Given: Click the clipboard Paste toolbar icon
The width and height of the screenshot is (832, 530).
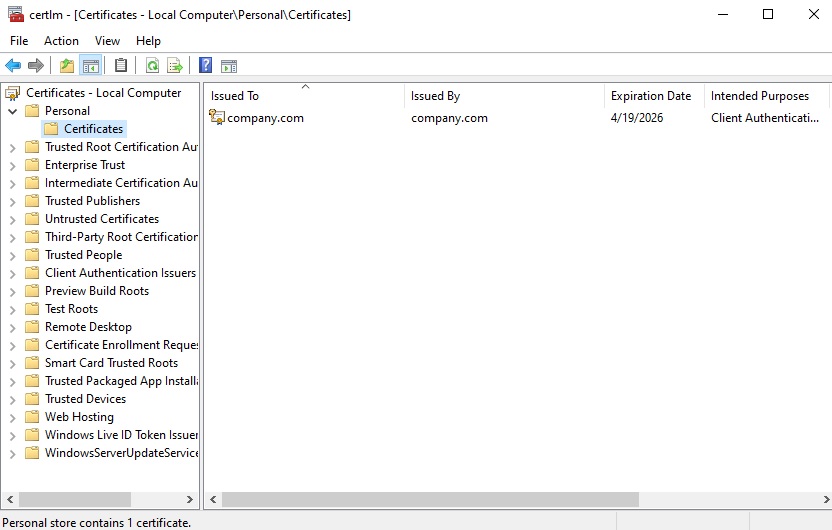Looking at the screenshot, I should click(121, 66).
